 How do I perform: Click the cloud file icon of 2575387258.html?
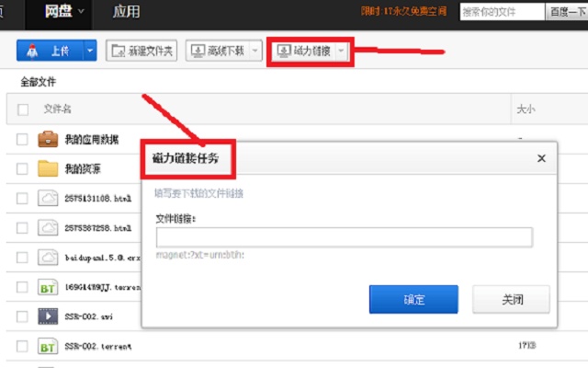click(48, 227)
